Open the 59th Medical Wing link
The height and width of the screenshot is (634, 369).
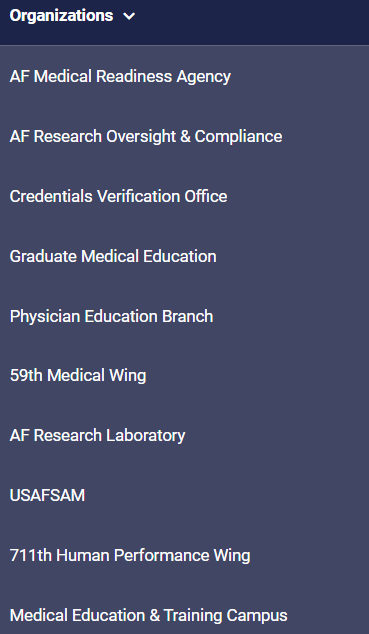[x=78, y=376]
